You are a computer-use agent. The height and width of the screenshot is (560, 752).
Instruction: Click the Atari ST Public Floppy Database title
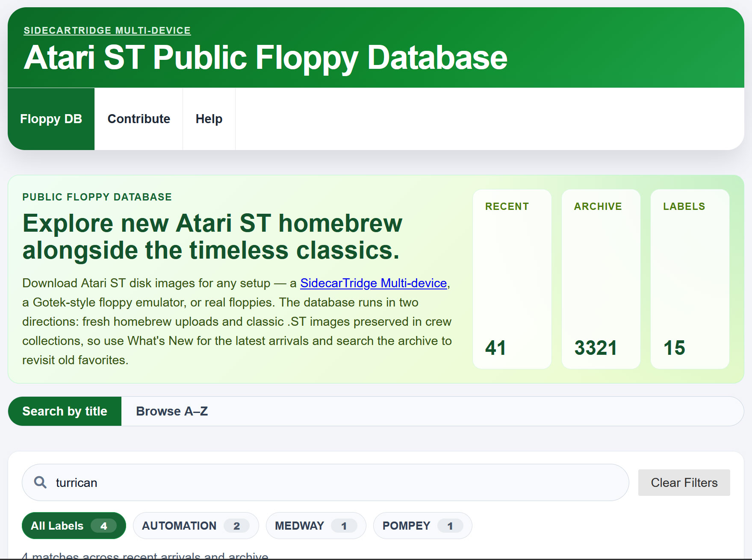pyautogui.click(x=265, y=58)
